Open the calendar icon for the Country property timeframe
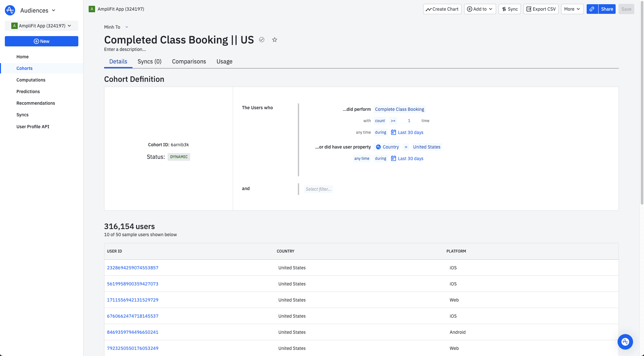The image size is (644, 356). coord(394,158)
